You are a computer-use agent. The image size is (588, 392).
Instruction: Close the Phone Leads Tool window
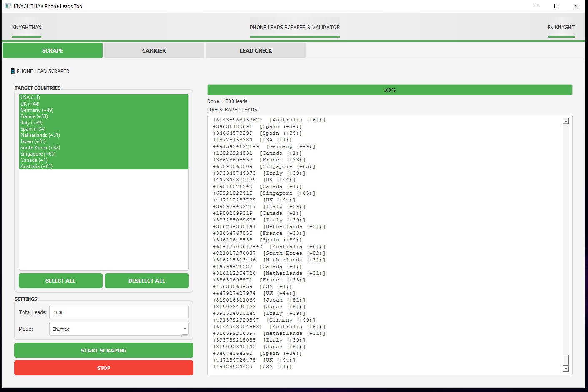point(575,6)
